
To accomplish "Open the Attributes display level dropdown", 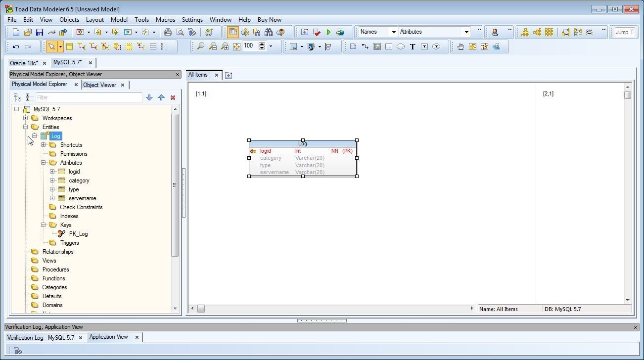I will [x=466, y=32].
